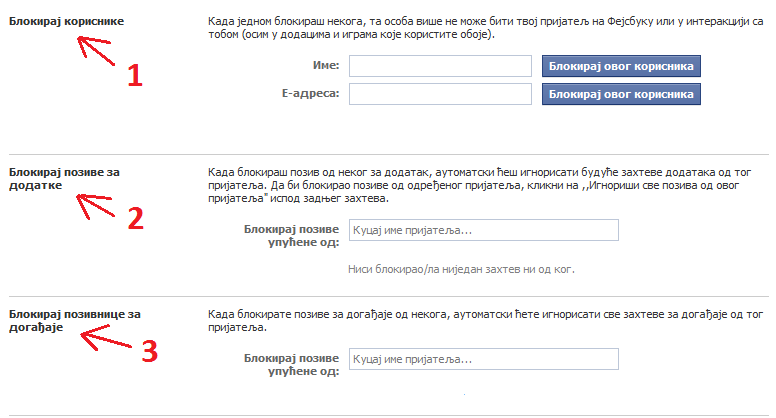Click the red number 3 annotation

pyautogui.click(x=149, y=351)
